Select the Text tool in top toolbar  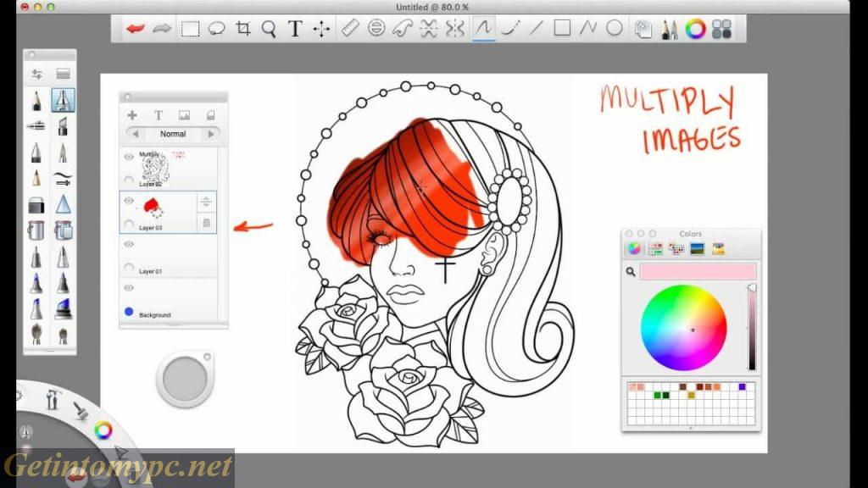[x=295, y=29]
